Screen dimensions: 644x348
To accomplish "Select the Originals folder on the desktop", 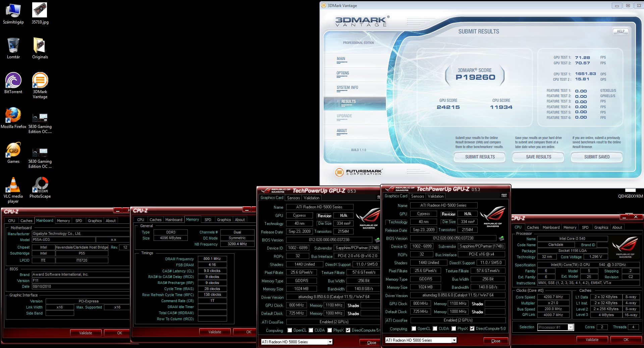I will click(40, 48).
